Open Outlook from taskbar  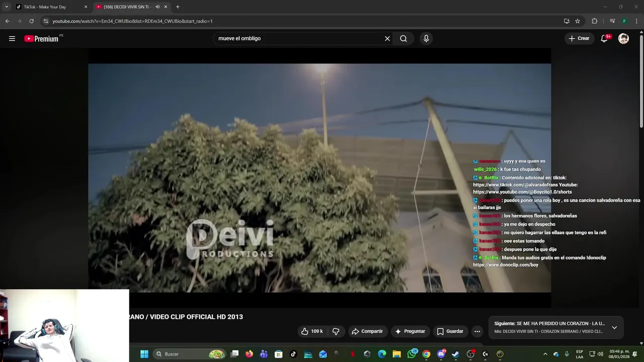click(x=323, y=354)
